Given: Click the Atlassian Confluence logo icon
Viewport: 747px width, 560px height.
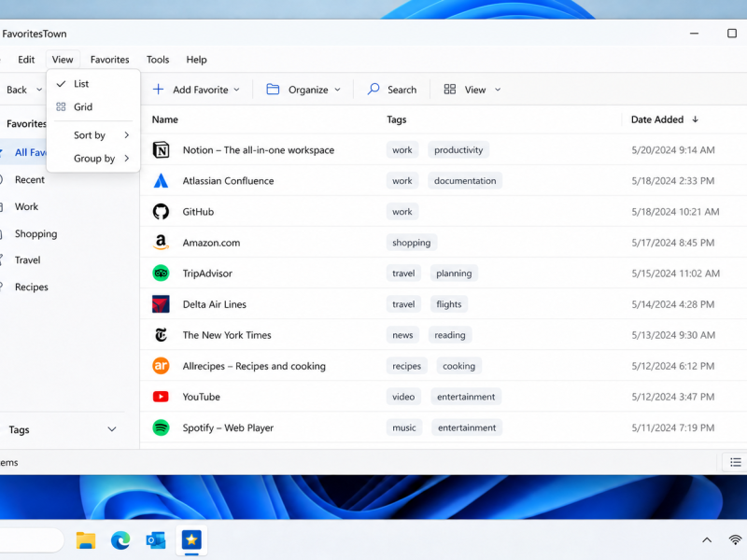Looking at the screenshot, I should (161, 181).
